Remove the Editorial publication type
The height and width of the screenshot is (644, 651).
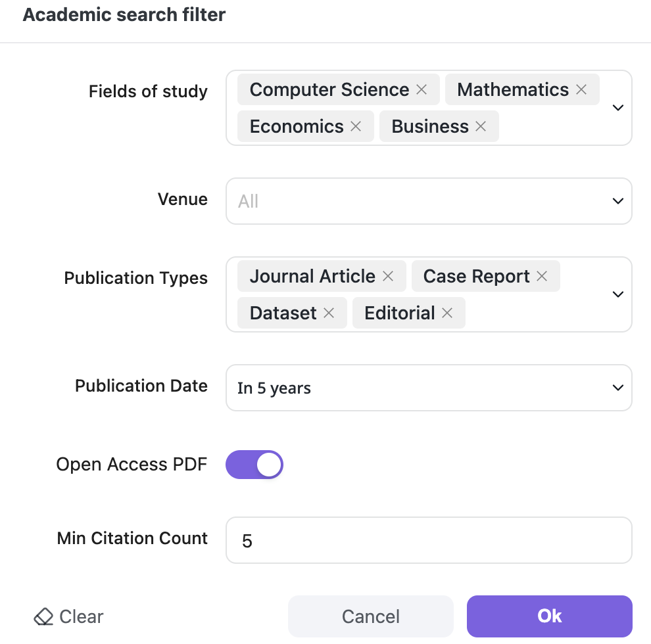tap(447, 313)
